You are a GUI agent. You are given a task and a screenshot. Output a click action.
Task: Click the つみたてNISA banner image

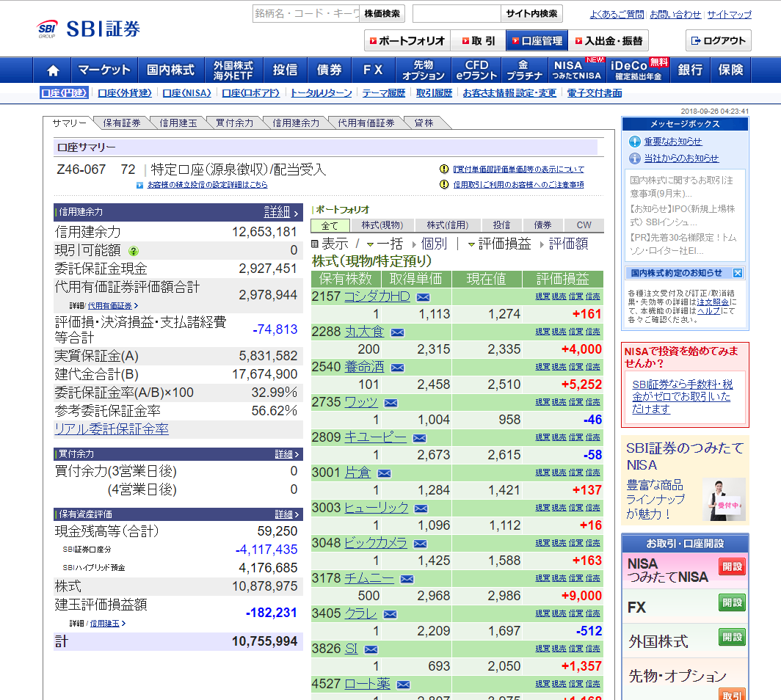pyautogui.click(x=685, y=481)
